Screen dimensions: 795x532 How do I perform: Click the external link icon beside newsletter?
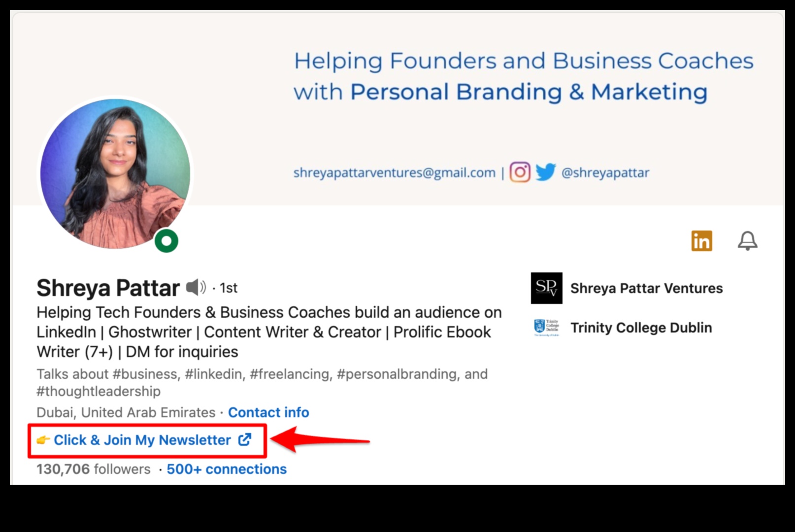[245, 439]
